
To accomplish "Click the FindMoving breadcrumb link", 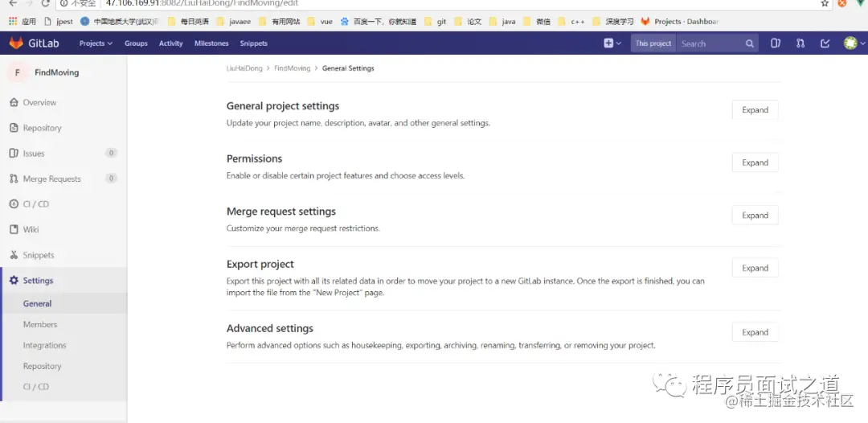I will 293,68.
